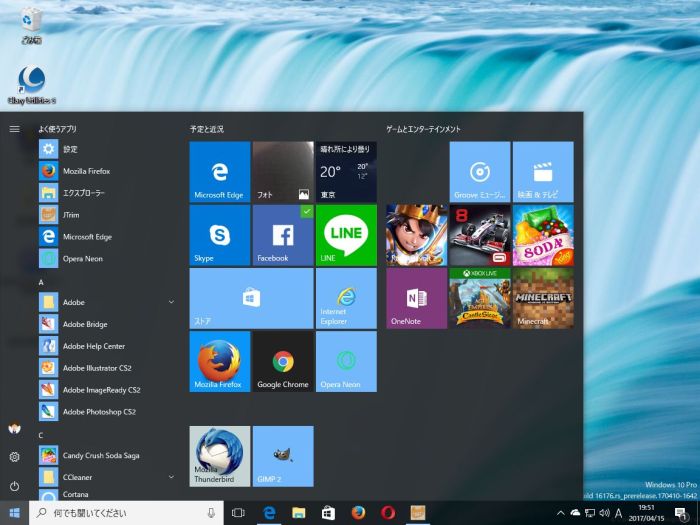Screen dimensions: 700x525
Task: Select Adobe Photoshop CS2 from app list
Action: click(100, 412)
